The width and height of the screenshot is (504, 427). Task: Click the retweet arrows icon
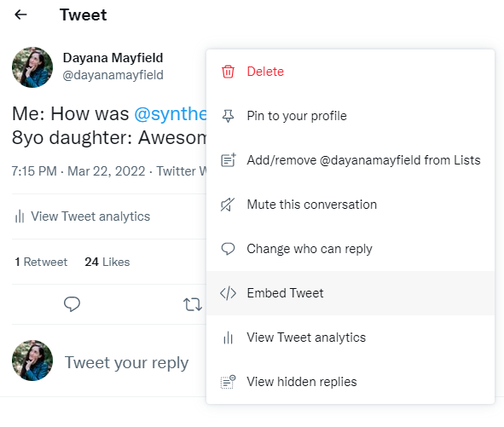193,304
